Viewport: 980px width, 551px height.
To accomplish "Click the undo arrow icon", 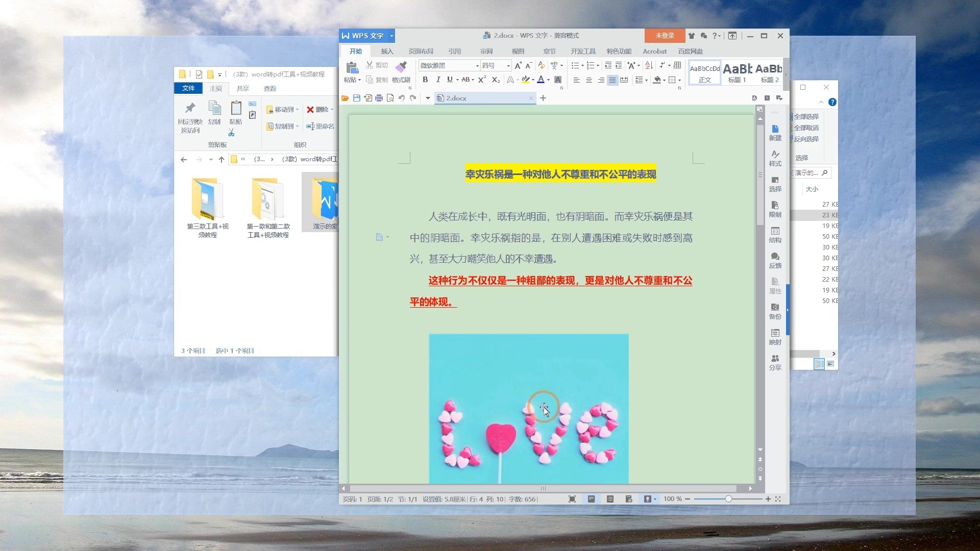I will coord(402,98).
